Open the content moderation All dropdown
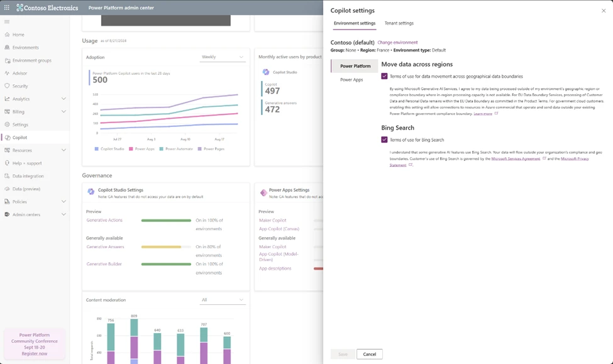Viewport: 613px width, 364px height. click(222, 300)
